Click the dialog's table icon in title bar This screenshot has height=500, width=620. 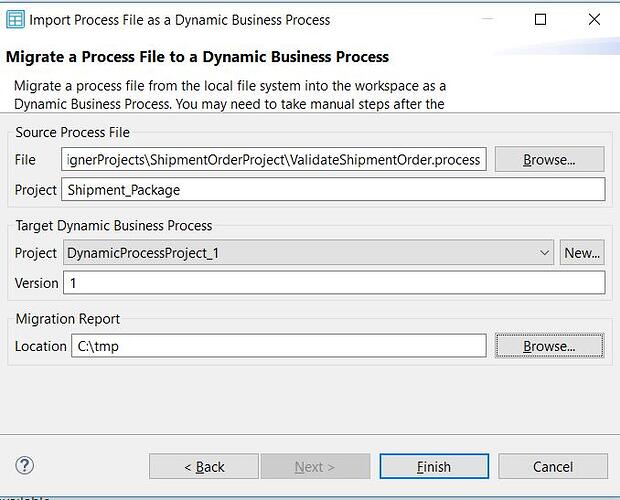tap(16, 19)
